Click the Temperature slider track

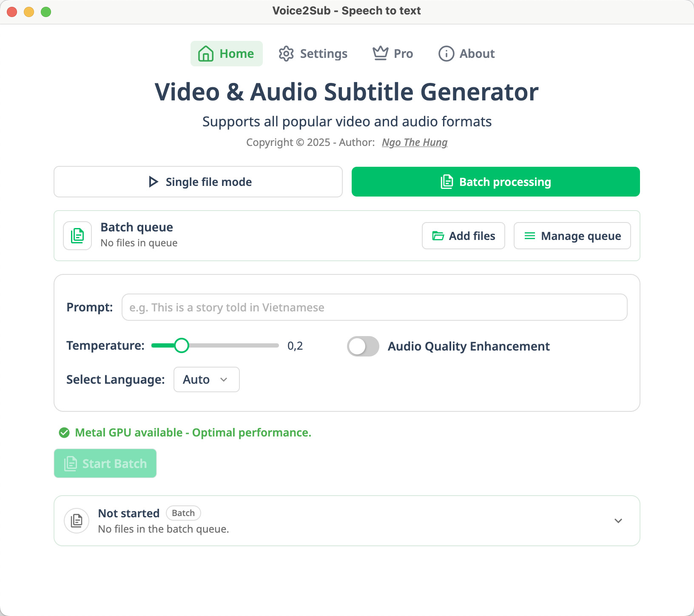click(x=215, y=345)
